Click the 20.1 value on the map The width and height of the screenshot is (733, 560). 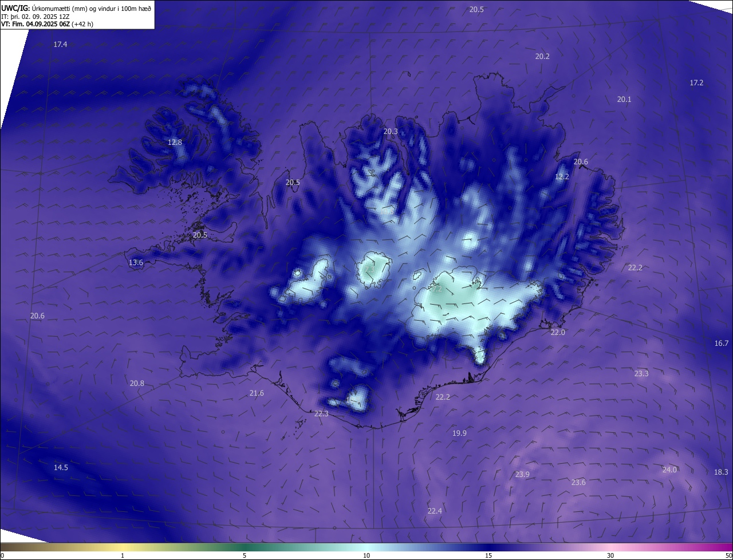[624, 99]
